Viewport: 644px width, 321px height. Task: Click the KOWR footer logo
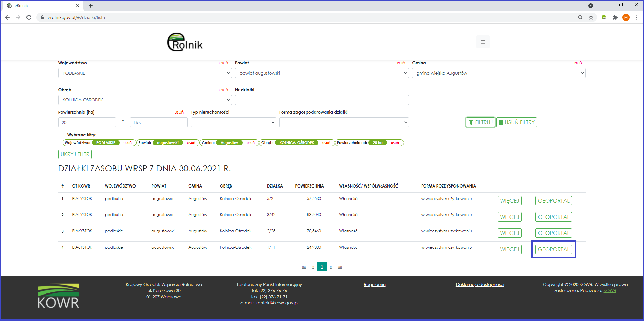pyautogui.click(x=58, y=296)
